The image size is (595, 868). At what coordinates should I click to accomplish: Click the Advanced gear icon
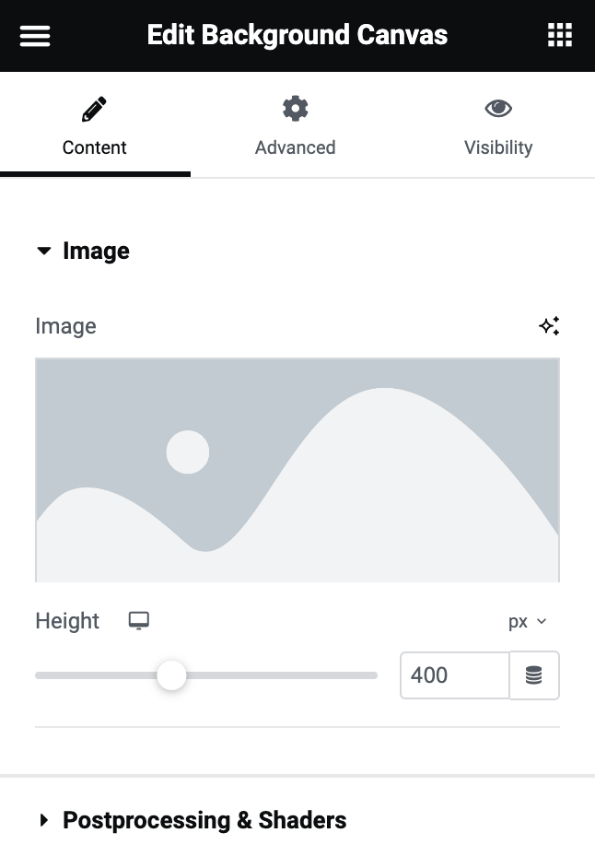coord(295,109)
